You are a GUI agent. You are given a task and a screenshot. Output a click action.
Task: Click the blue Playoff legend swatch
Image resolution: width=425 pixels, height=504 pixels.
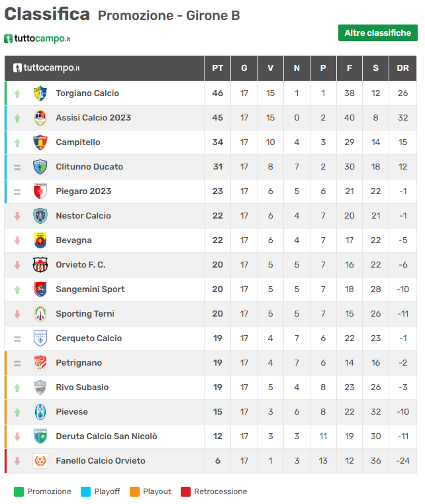click(x=85, y=491)
